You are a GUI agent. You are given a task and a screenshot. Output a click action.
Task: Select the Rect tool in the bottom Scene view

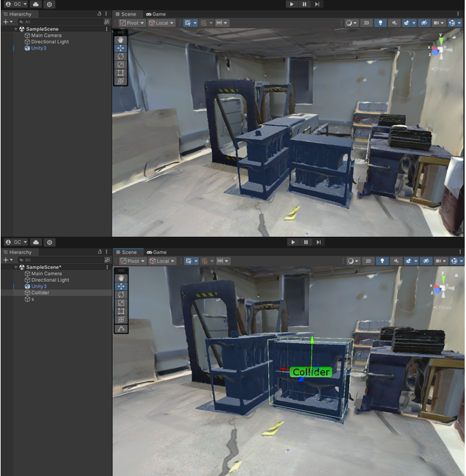click(121, 311)
